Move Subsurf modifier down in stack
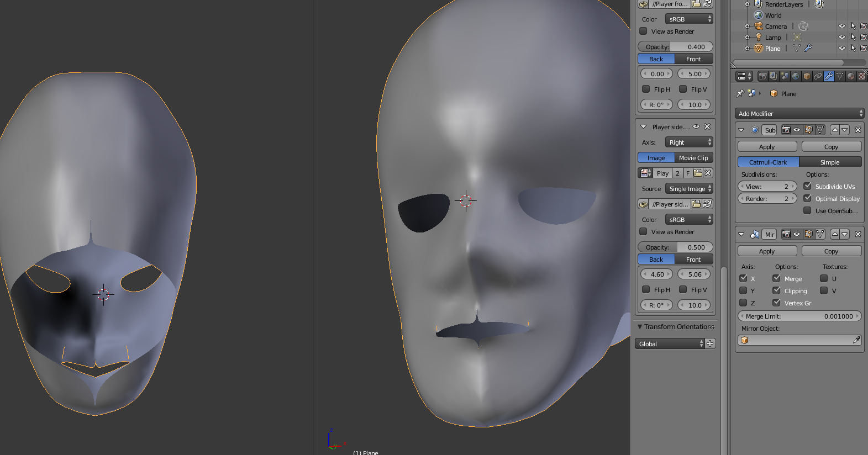 pos(845,130)
